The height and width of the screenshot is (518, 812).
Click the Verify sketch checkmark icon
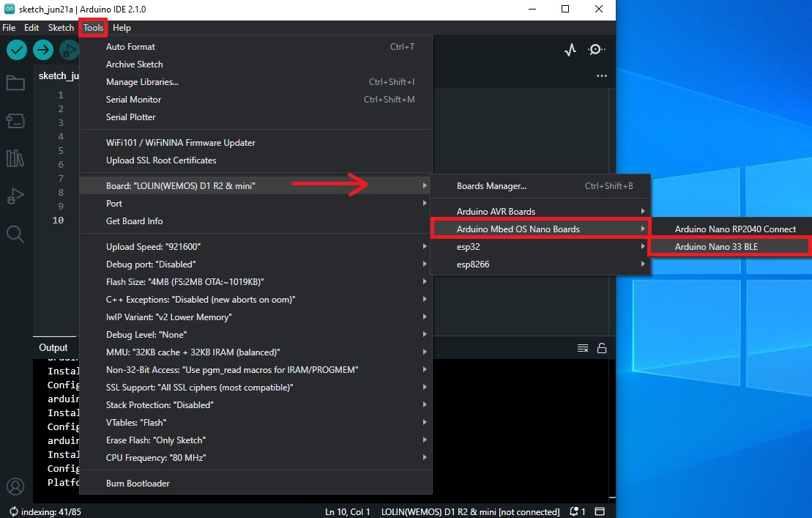tap(17, 50)
